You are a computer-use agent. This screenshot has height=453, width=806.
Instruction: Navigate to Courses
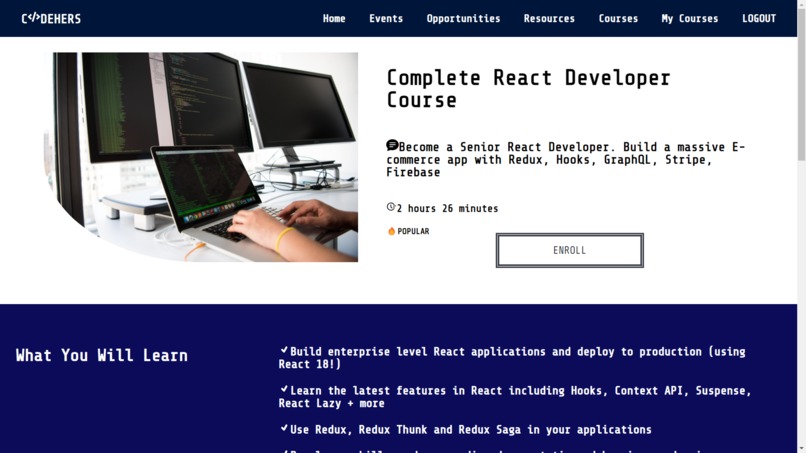click(x=618, y=19)
